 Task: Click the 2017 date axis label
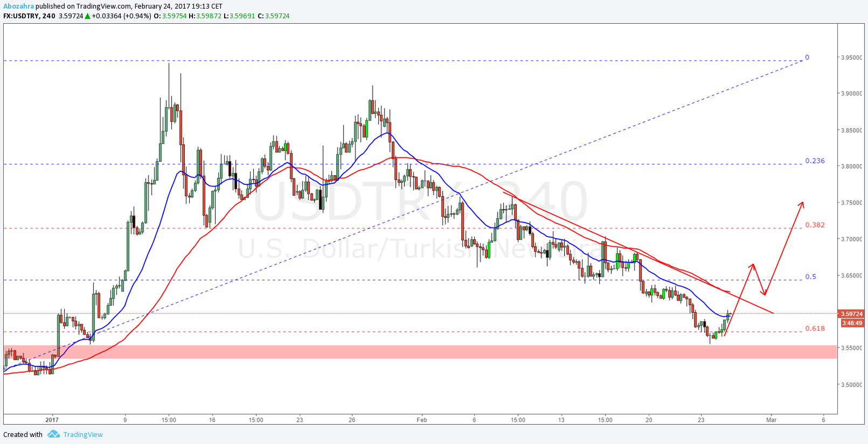(52, 420)
